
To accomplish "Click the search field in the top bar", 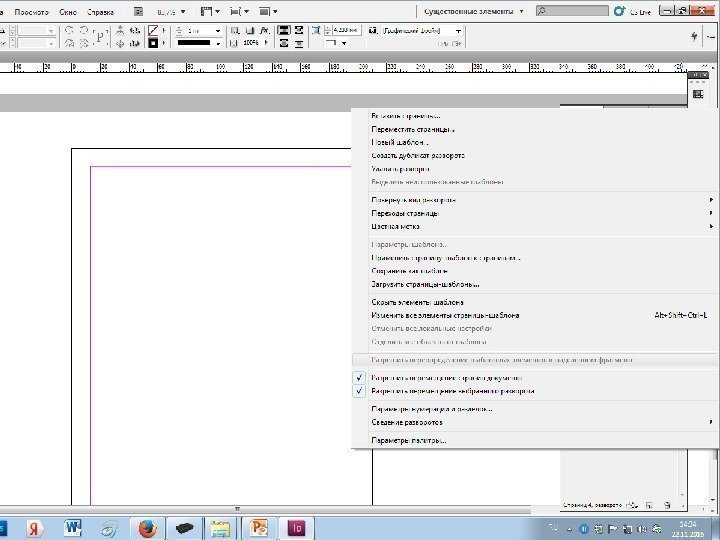I will 572,11.
